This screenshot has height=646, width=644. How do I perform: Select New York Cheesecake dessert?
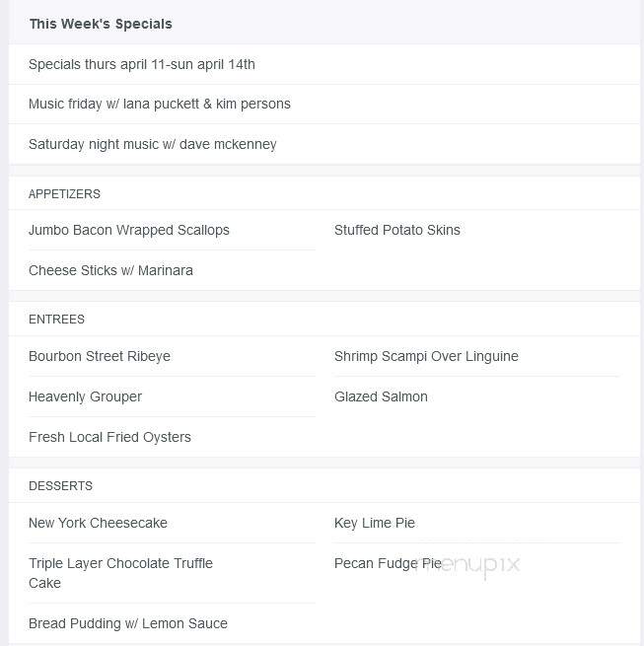click(x=98, y=523)
